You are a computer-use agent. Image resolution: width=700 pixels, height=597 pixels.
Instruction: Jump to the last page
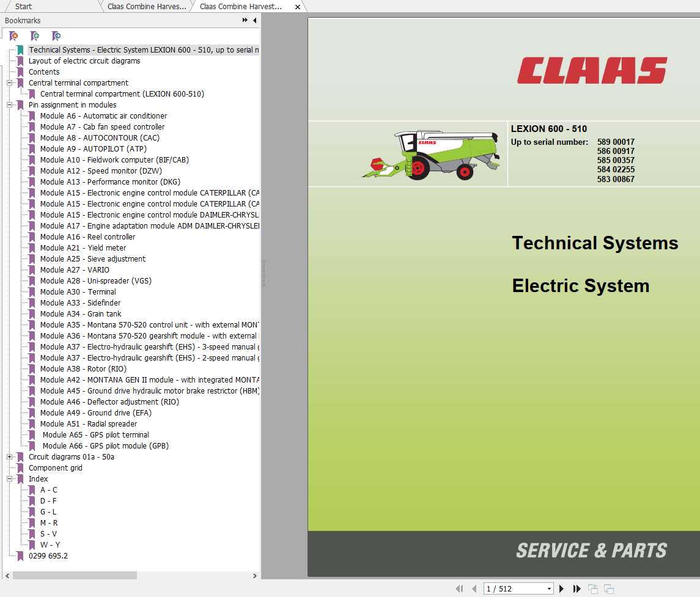(x=577, y=588)
